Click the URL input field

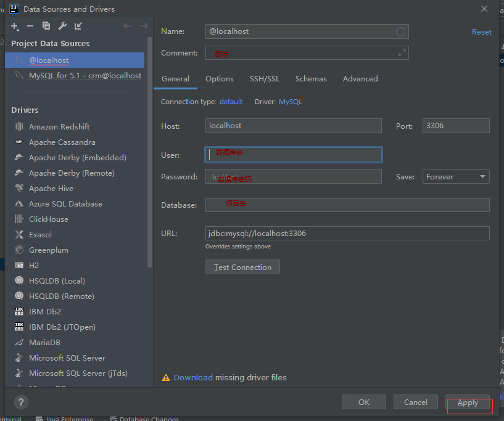(x=347, y=233)
